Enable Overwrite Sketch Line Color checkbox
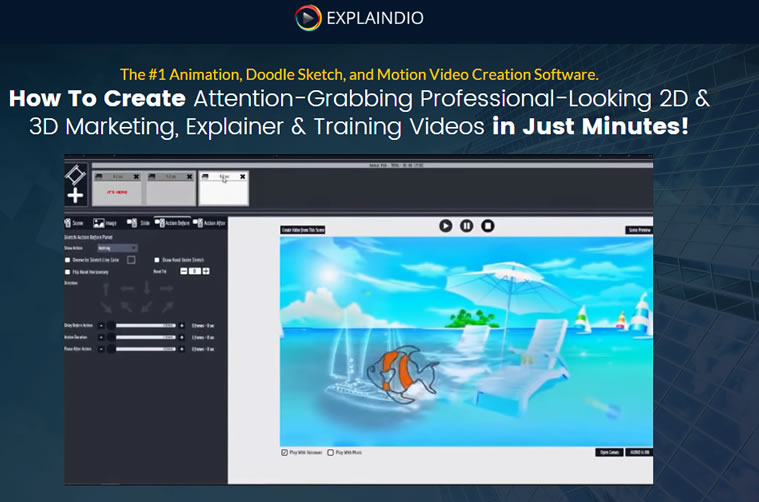The width and height of the screenshot is (759, 502). coord(67,260)
